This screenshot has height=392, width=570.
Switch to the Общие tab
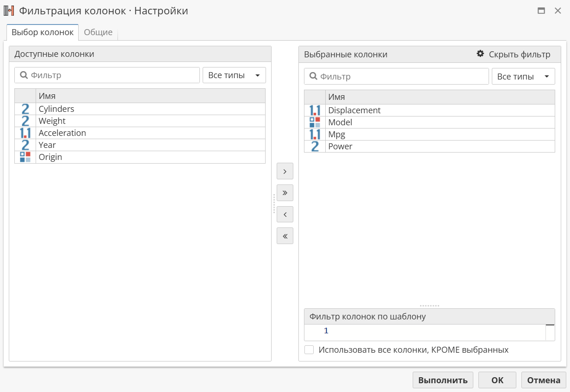pos(98,32)
